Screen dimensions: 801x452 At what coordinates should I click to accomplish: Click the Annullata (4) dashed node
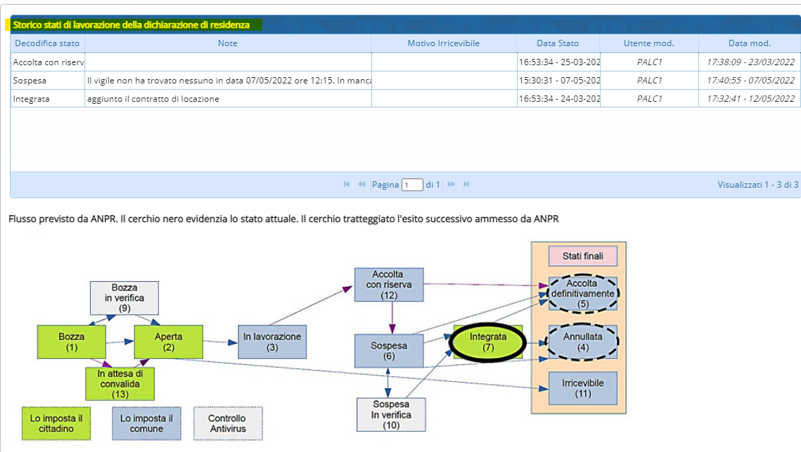(583, 342)
